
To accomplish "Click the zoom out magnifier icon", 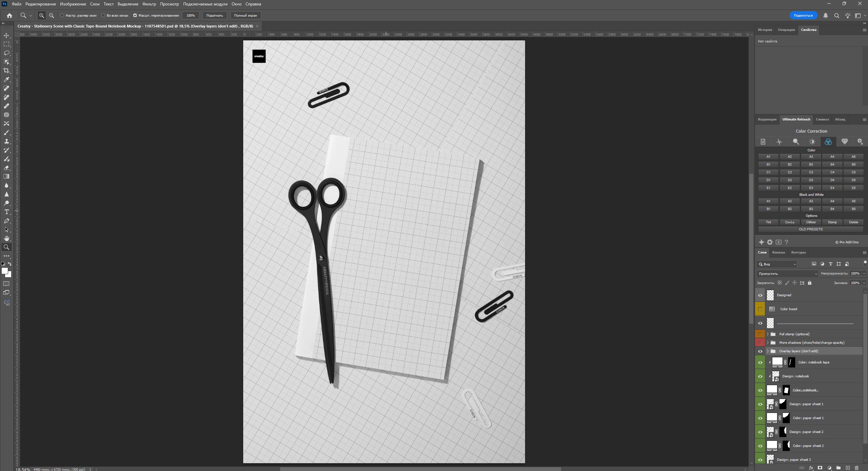I will (52, 16).
